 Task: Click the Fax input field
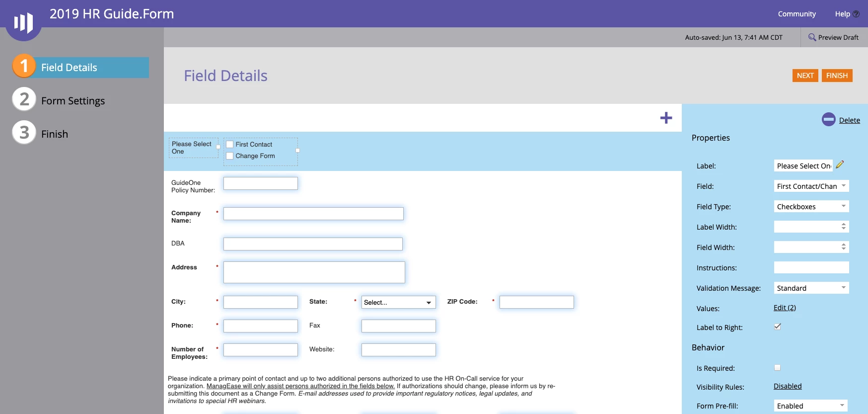pos(399,326)
